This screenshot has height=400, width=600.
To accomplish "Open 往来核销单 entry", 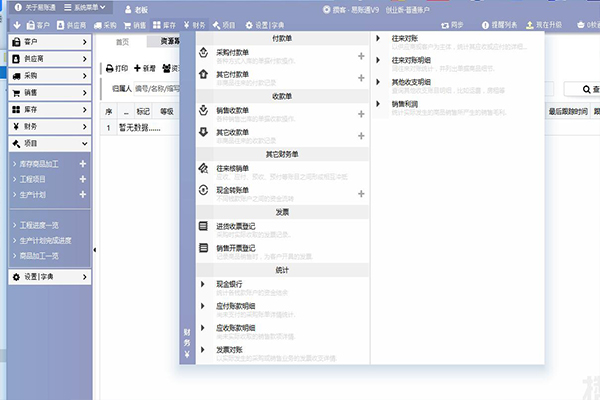I will click(233, 168).
